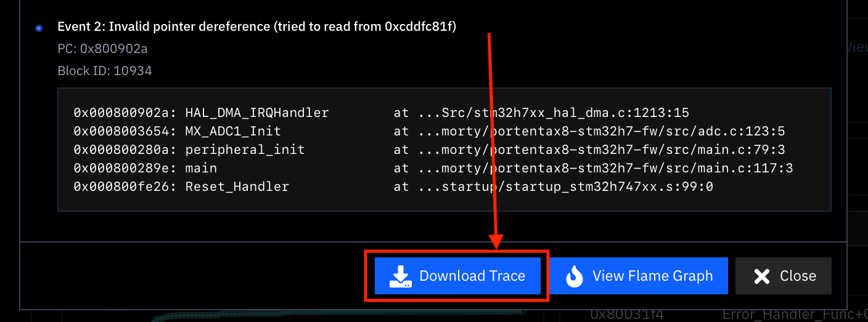This screenshot has width=868, height=322.
Task: Select the HAL_DMA_IRQHandler stack frame
Action: pos(257,113)
